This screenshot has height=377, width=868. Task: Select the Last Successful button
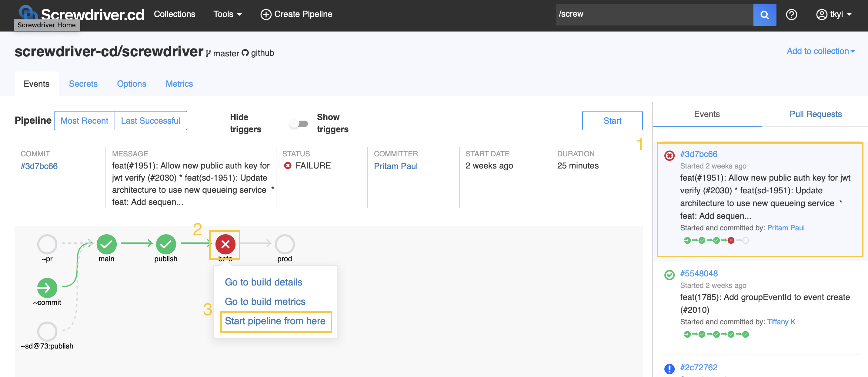[x=151, y=121]
